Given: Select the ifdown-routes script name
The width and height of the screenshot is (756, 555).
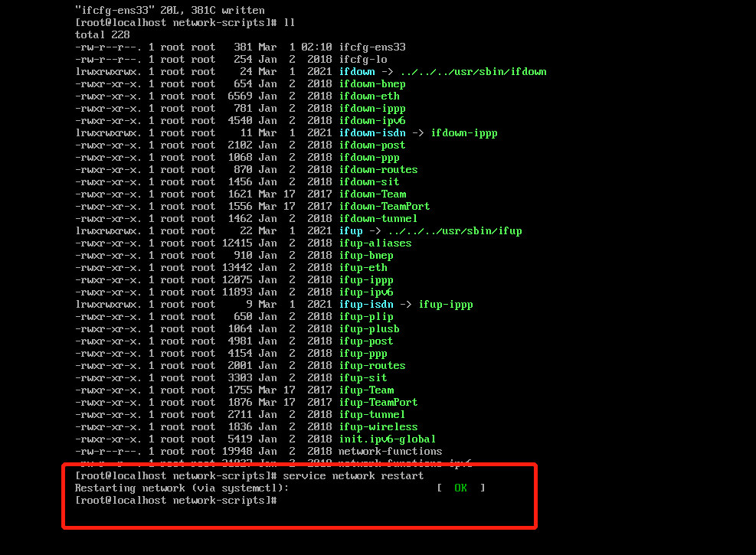Looking at the screenshot, I should pyautogui.click(x=378, y=170).
